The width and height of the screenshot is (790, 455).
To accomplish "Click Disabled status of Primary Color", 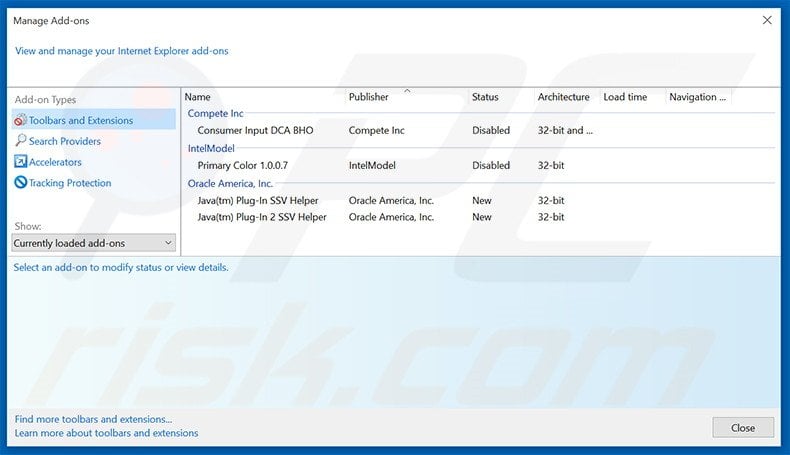I will (491, 165).
